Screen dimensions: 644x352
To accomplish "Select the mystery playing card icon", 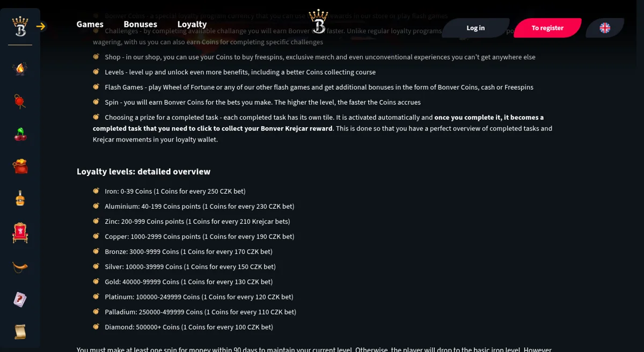I will pyautogui.click(x=20, y=299).
